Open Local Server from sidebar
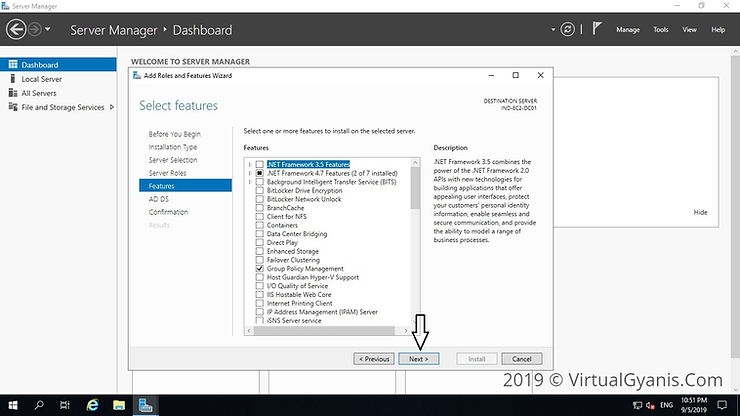The width and height of the screenshot is (740, 416). pyautogui.click(x=41, y=79)
